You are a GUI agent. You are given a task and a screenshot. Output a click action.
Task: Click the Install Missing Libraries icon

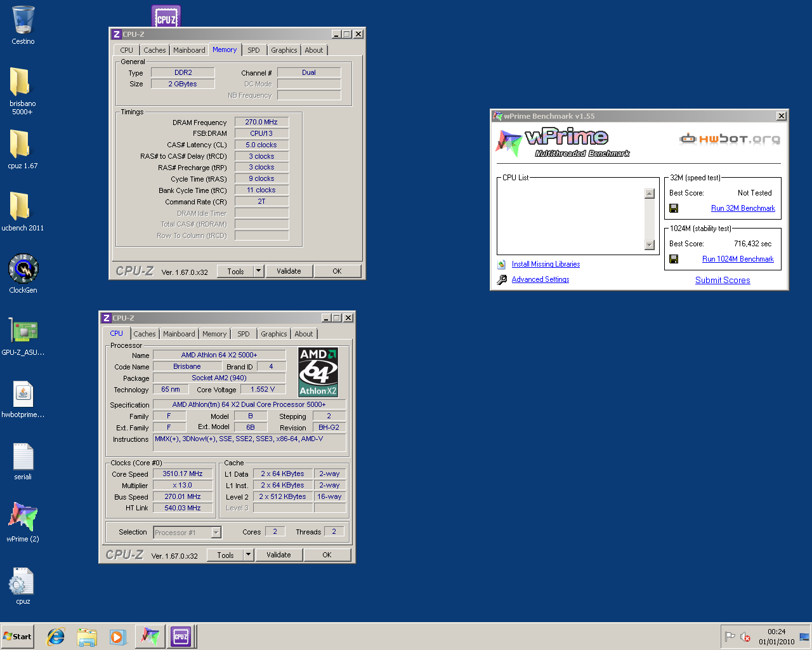pos(501,264)
